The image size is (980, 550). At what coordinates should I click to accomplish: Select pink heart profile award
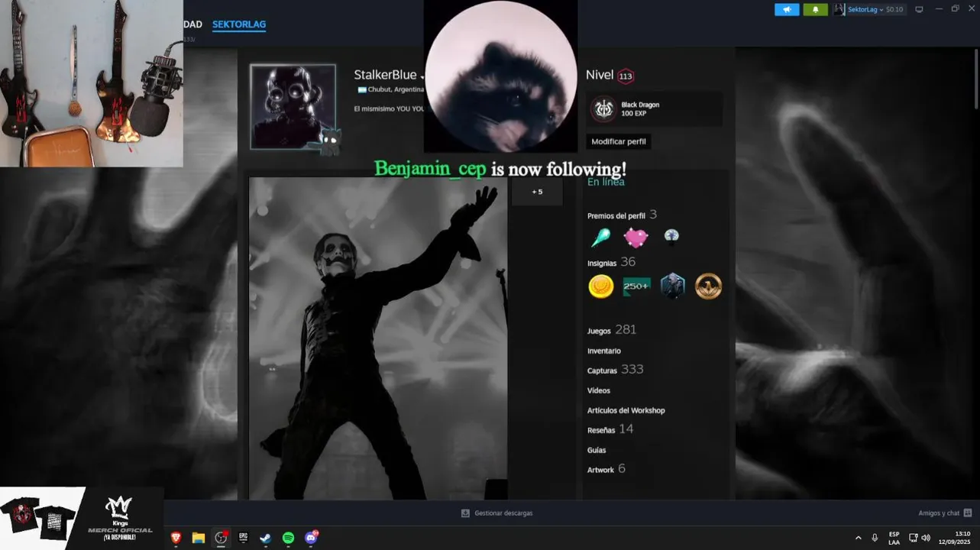636,238
